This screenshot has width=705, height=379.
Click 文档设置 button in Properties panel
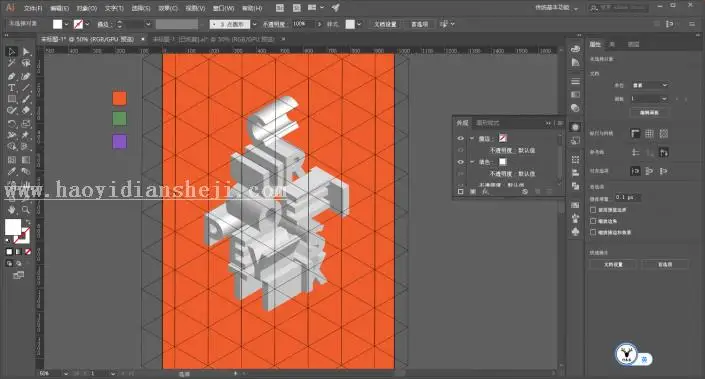[x=613, y=264]
